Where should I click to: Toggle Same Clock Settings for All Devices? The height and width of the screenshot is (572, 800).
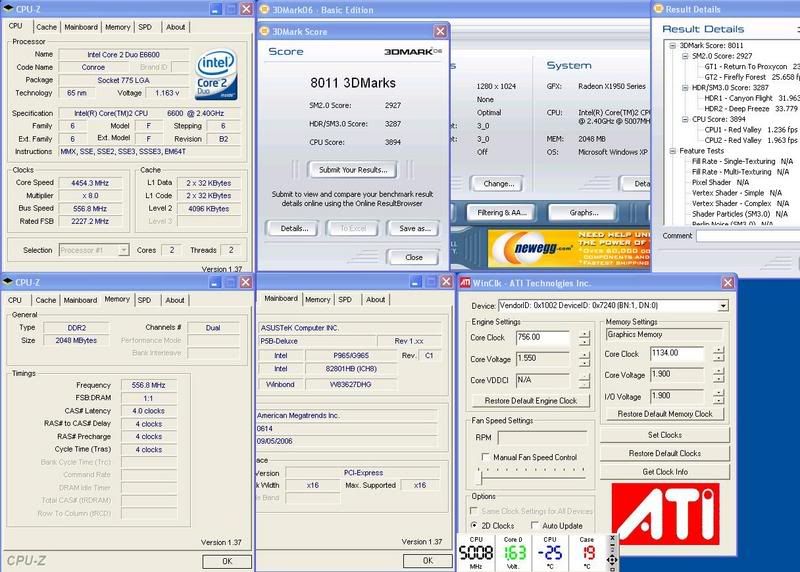(x=473, y=511)
